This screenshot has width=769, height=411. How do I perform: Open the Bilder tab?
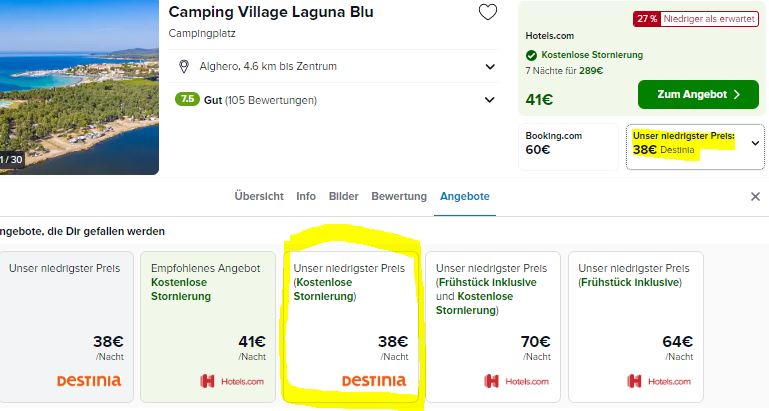pyautogui.click(x=343, y=196)
